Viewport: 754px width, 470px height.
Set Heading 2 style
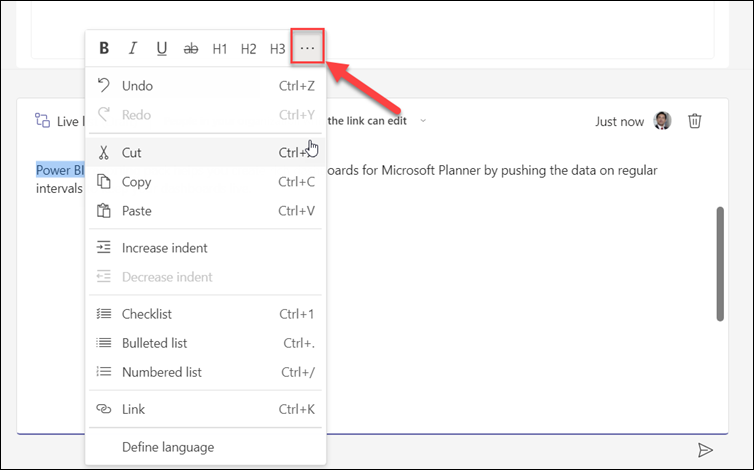(249, 48)
